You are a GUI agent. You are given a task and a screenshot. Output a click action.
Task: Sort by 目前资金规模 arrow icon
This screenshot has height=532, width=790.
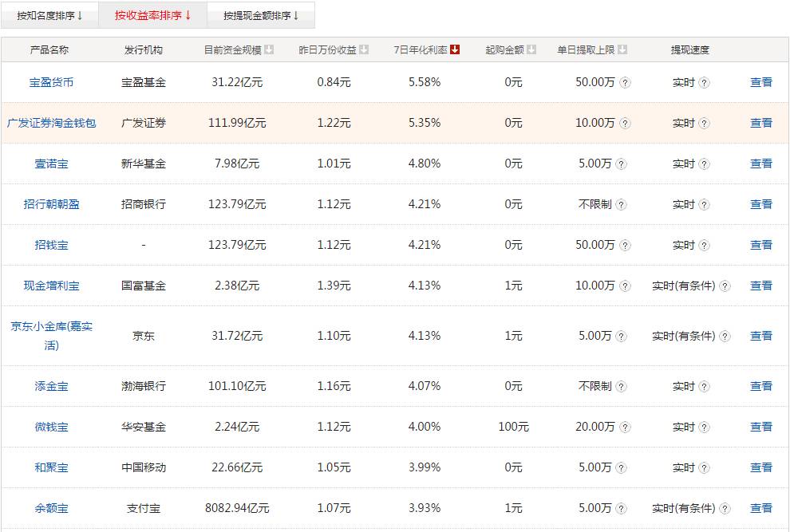pos(269,49)
